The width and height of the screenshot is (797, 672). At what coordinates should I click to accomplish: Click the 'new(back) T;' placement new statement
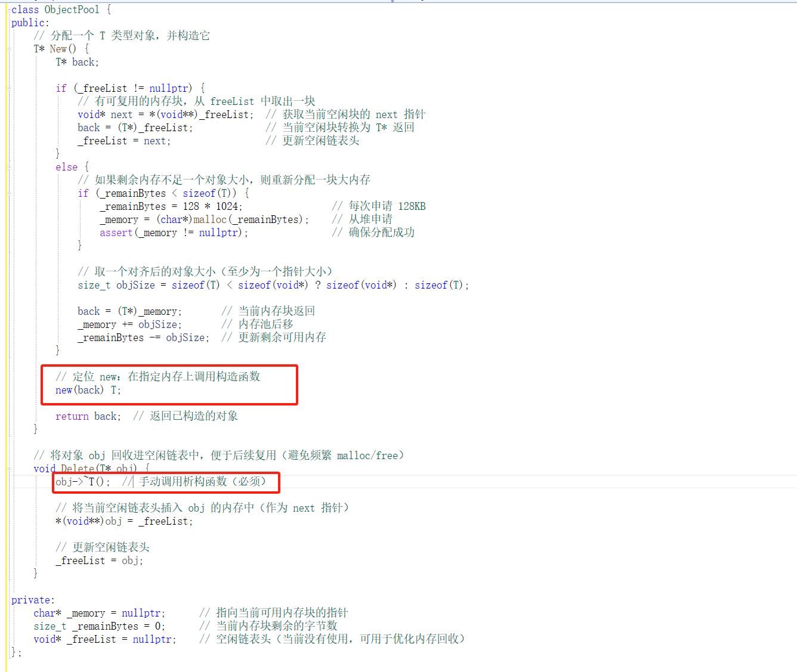point(88,390)
